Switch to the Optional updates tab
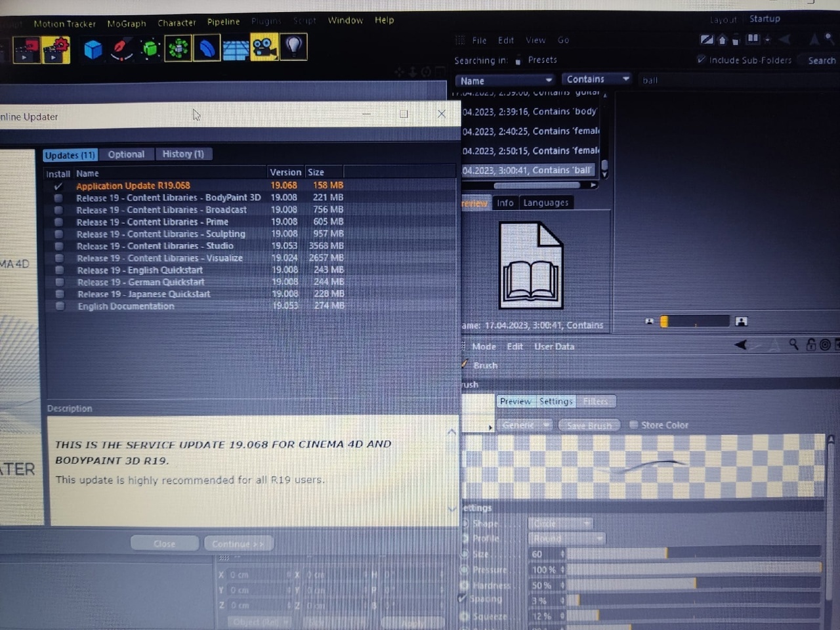Screen dimensions: 840x630 click(126, 154)
